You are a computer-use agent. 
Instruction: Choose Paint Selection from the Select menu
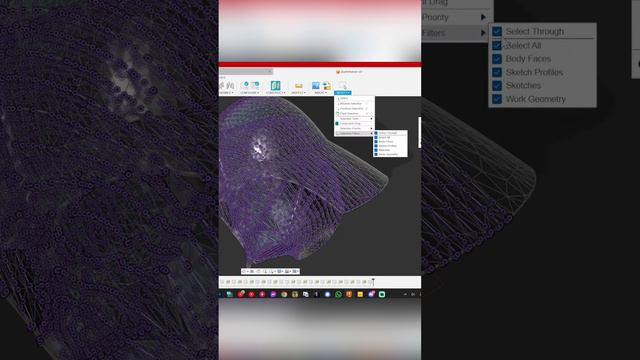pos(354,113)
